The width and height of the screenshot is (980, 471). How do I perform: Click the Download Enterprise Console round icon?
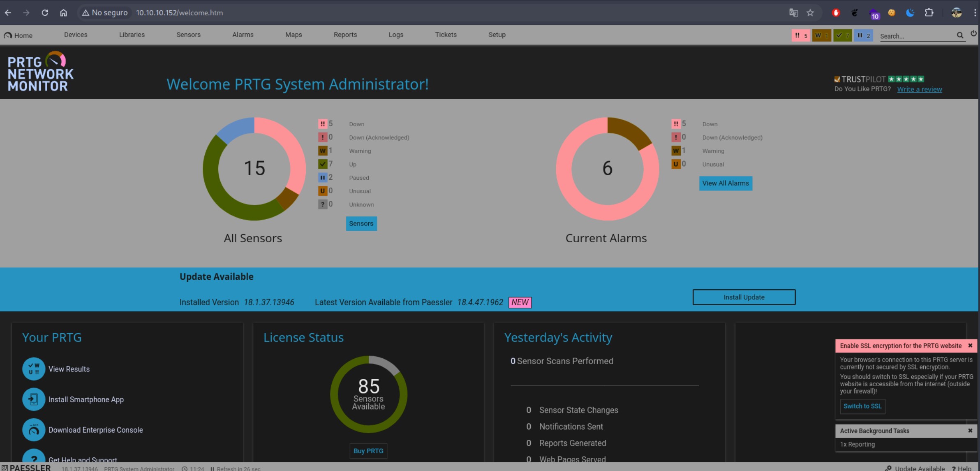coord(34,429)
